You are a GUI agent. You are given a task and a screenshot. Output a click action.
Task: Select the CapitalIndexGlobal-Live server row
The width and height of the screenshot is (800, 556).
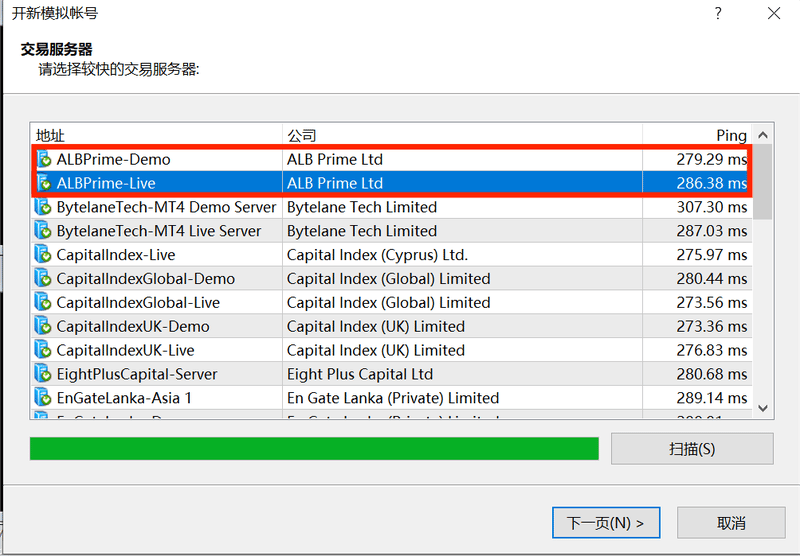click(391, 302)
